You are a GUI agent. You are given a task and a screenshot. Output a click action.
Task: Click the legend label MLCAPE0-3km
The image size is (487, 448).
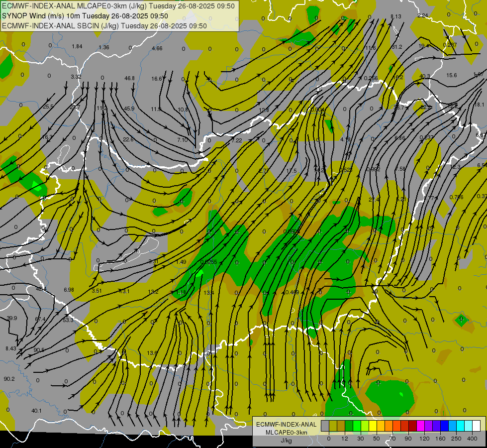point(287,433)
